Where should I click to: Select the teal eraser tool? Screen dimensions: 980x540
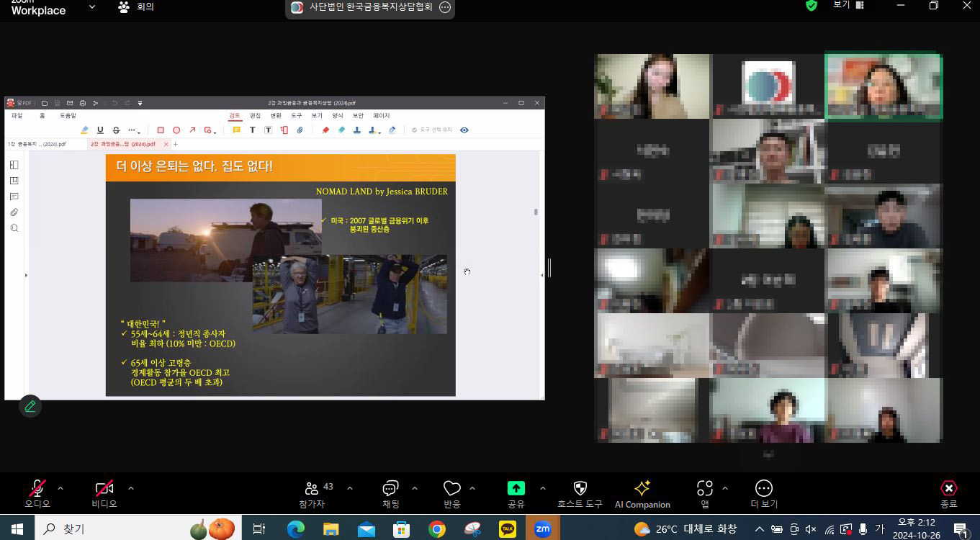click(x=341, y=130)
